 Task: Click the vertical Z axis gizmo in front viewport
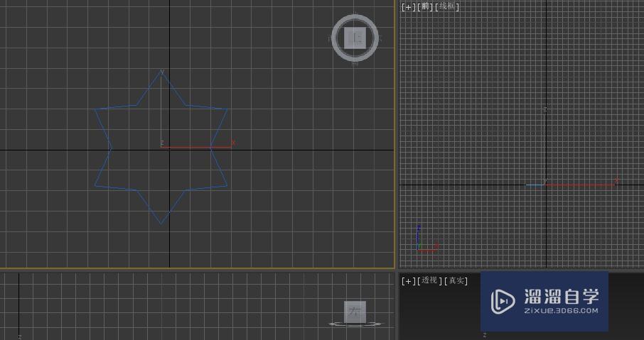(x=545, y=147)
